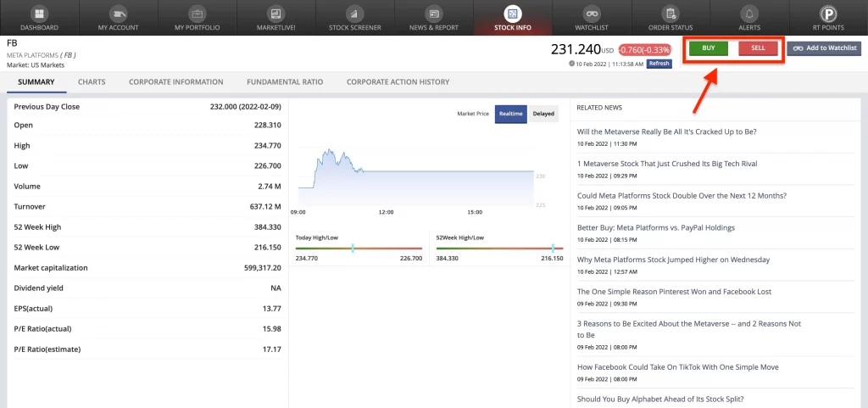868x408 pixels.
Task: Click the P/E Ratio(estimate) value 17.17
Action: [272, 349]
